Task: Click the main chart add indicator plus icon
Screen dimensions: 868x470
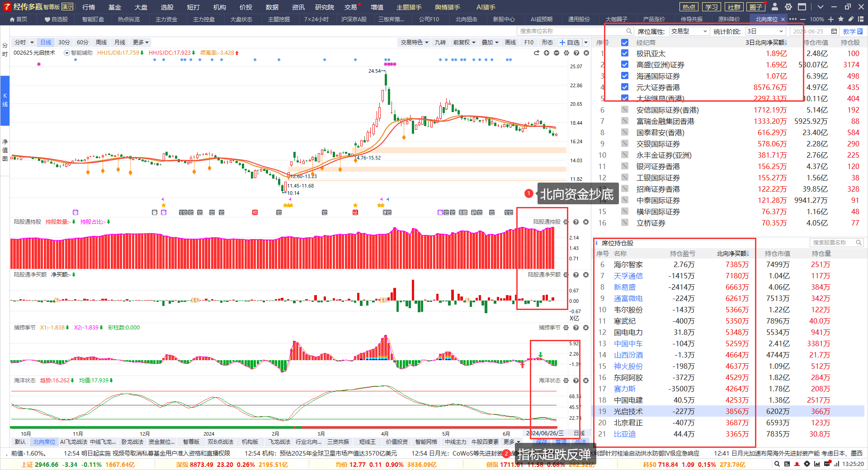Action: coord(547,53)
